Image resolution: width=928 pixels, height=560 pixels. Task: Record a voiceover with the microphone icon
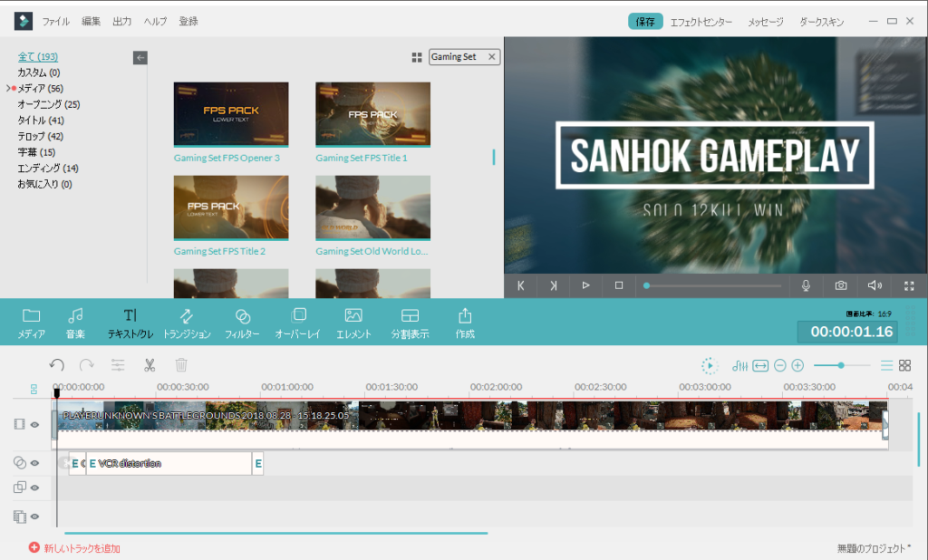(x=806, y=285)
